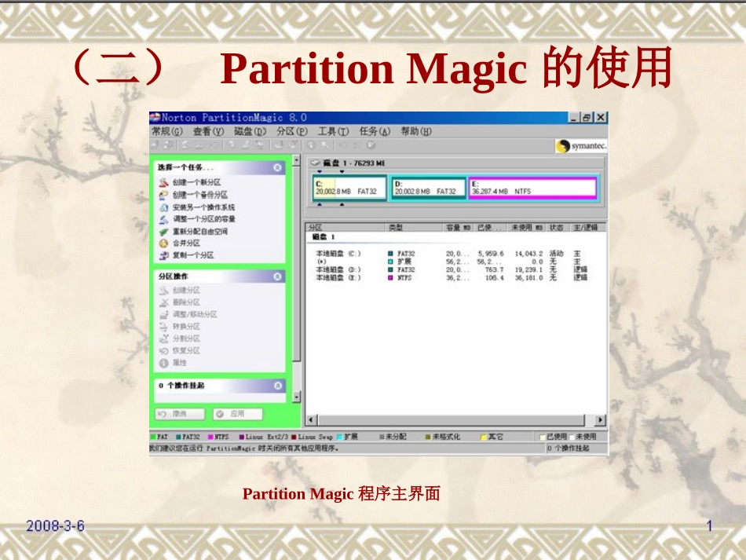Click the icon beside 合并分区
746x560 pixels.
click(163, 243)
